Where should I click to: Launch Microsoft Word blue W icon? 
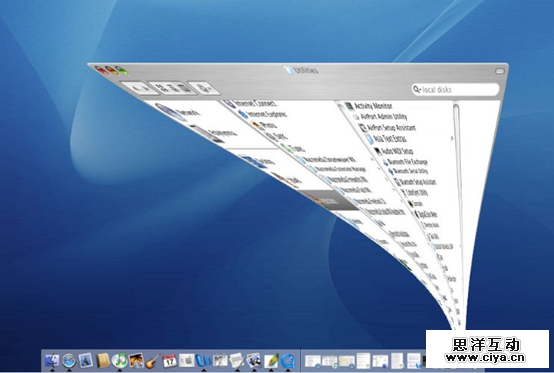click(x=204, y=360)
